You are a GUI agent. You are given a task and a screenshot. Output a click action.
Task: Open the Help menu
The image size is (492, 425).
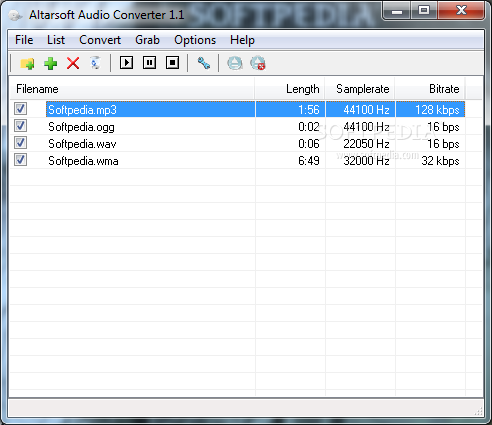pyautogui.click(x=242, y=40)
